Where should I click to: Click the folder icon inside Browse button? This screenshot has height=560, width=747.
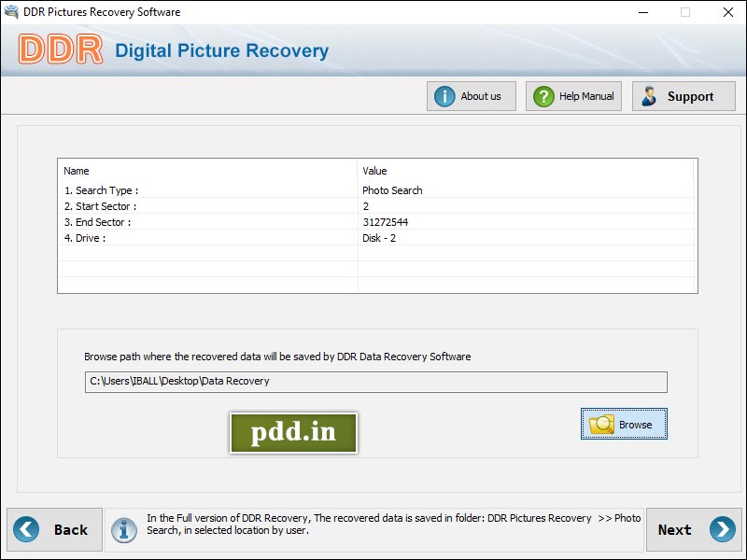(600, 424)
